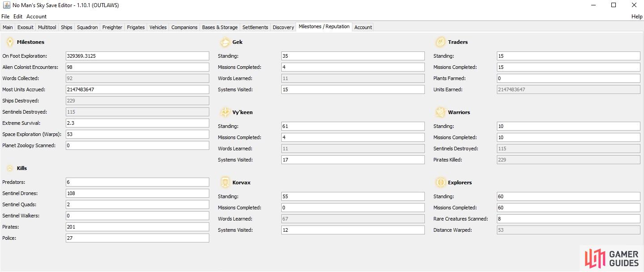Switch to the Ships tab
644x272 pixels.
point(67,27)
